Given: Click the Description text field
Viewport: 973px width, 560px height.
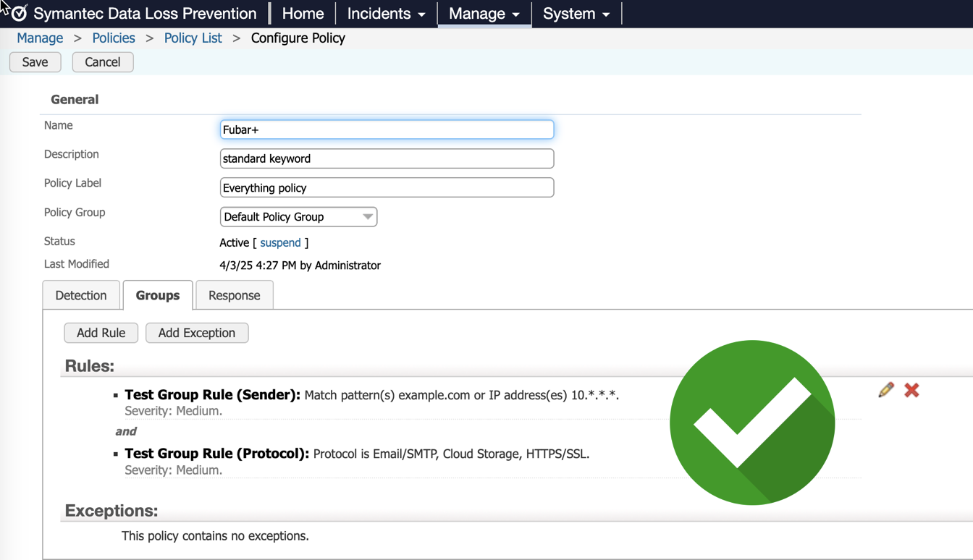Looking at the screenshot, I should click(387, 158).
